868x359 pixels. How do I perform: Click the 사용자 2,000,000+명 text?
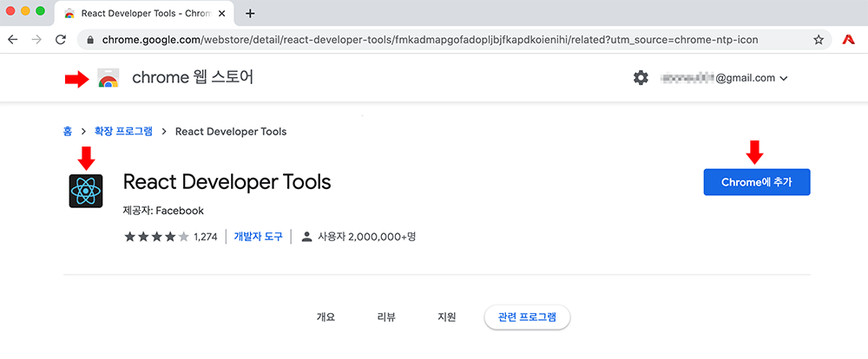coord(366,238)
